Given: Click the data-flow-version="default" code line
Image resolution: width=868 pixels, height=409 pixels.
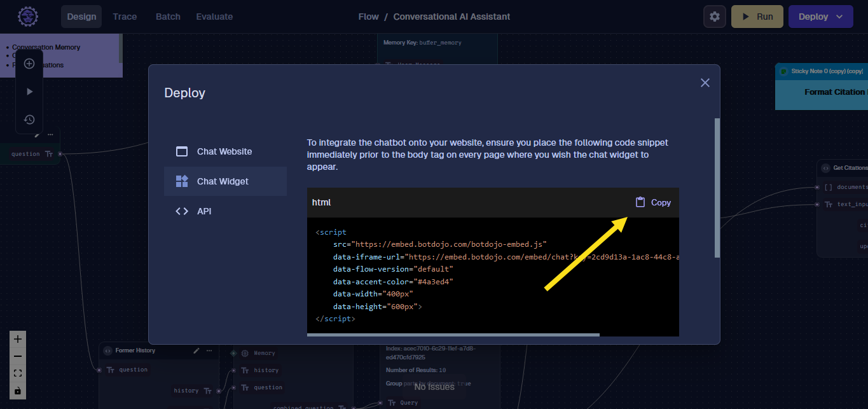Looking at the screenshot, I should (393, 269).
